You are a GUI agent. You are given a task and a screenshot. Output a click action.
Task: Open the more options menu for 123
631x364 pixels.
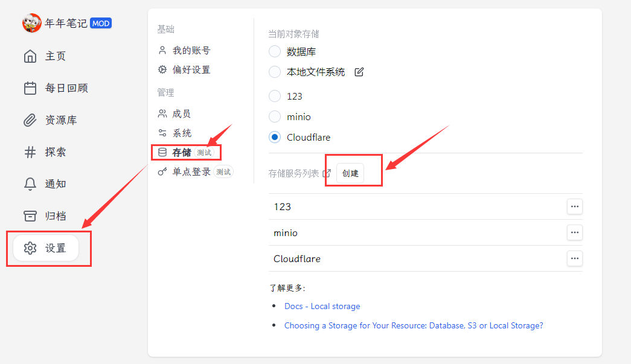pos(574,206)
